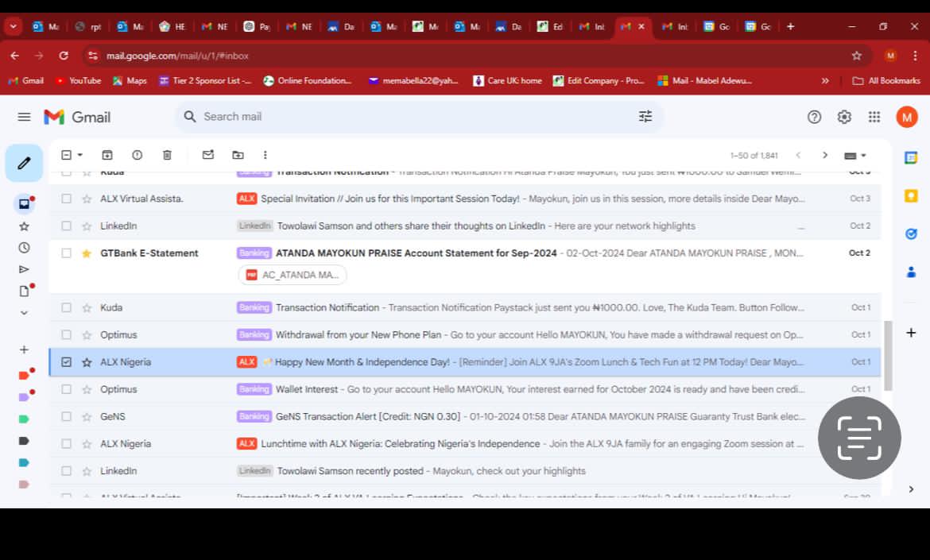Open Starred mail from the sidebar
930x560 pixels.
coord(24,226)
